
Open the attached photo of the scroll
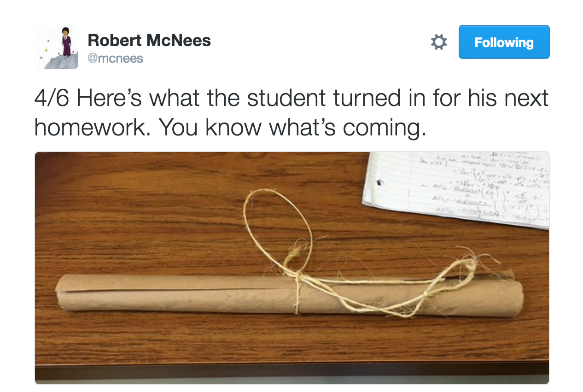pos(292,268)
